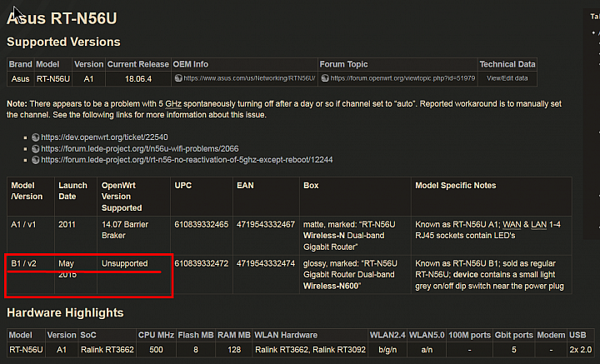Click EAN value 4719543332474
600x364 pixels.
pos(266,263)
